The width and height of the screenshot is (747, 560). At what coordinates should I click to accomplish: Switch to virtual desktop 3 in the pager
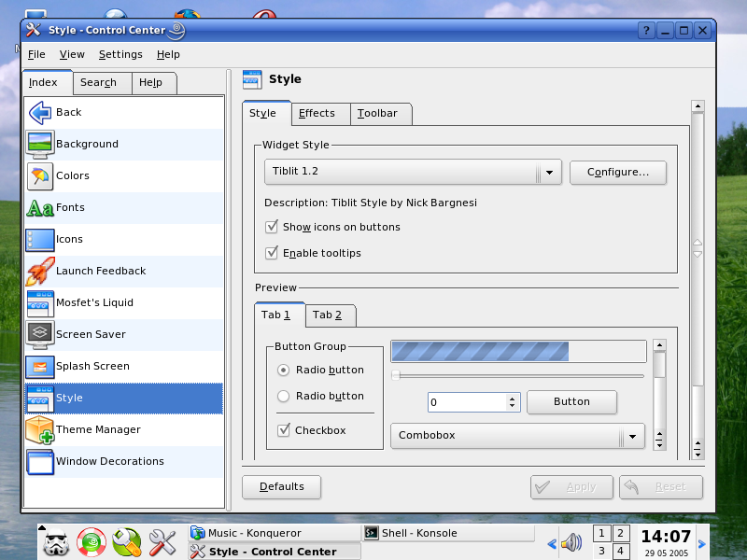(x=601, y=551)
